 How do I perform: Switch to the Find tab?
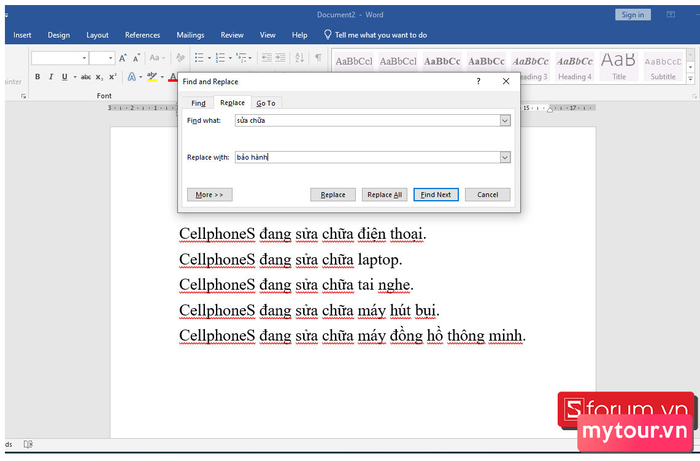[198, 103]
